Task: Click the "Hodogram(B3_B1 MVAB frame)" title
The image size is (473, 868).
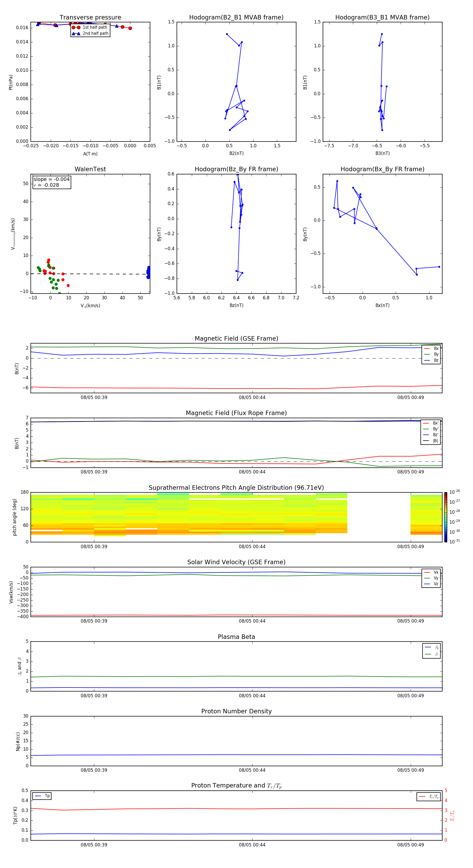Action: coord(382,18)
